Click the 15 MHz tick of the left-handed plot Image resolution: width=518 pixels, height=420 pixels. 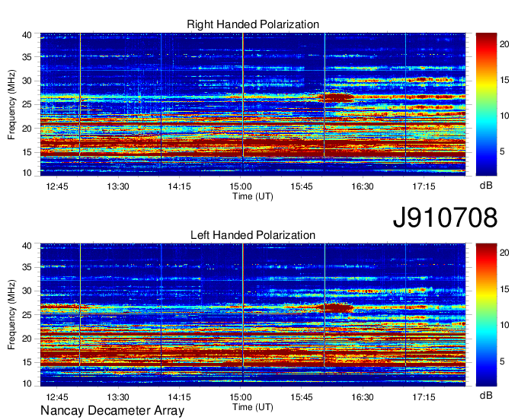click(x=27, y=362)
